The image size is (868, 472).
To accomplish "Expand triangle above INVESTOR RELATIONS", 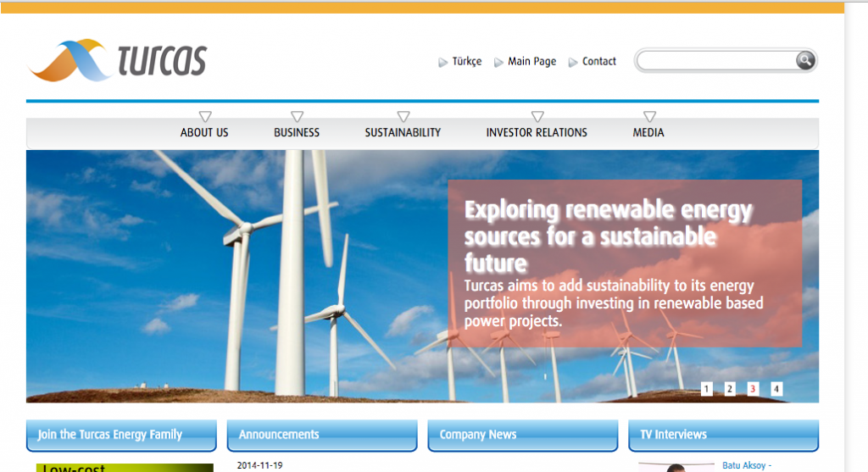I will coord(537,116).
